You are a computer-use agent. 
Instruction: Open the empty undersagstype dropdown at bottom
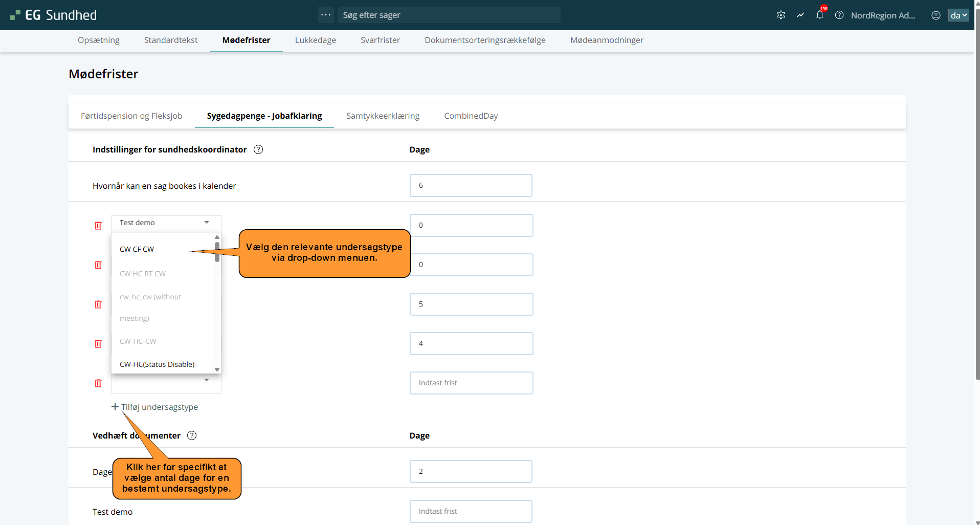click(166, 383)
